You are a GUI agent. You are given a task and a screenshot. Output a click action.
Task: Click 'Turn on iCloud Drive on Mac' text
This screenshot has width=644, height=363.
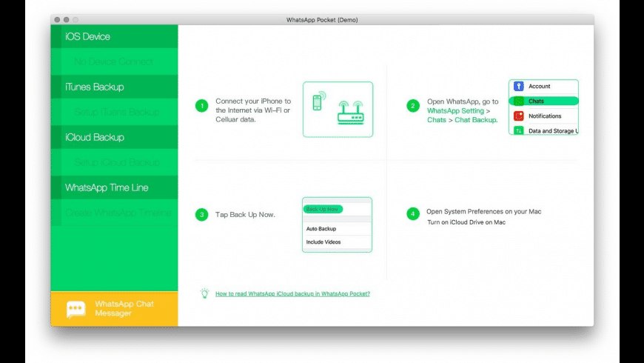point(466,222)
